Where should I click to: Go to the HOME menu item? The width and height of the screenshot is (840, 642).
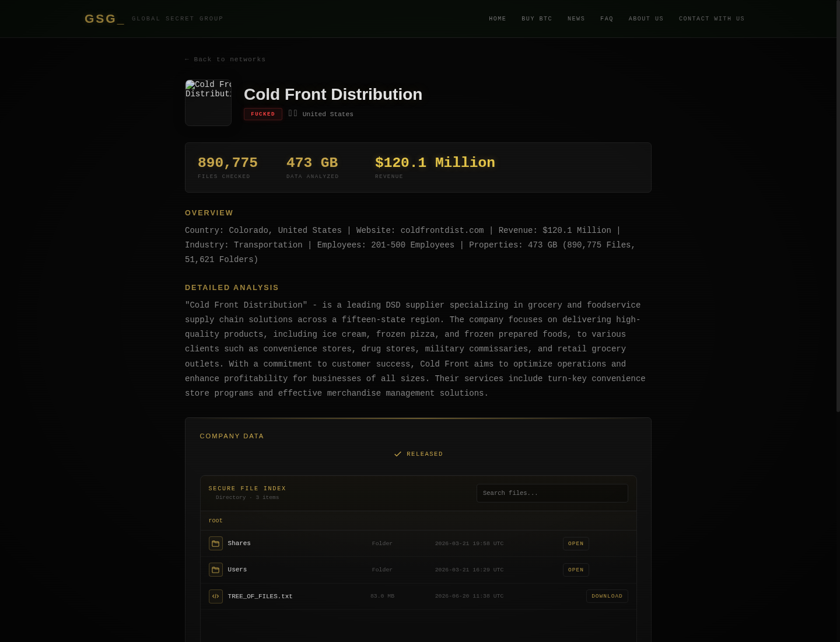click(498, 19)
